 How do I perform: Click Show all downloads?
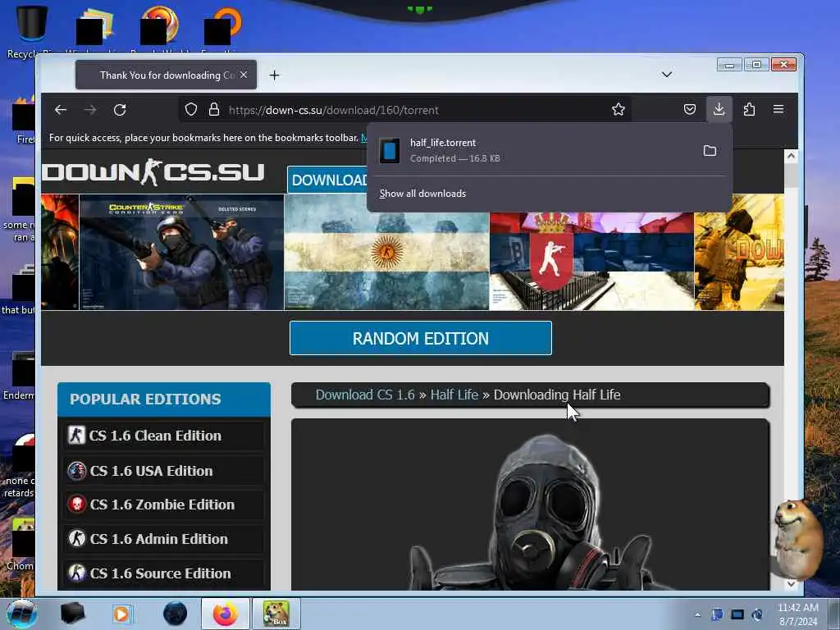(x=422, y=194)
